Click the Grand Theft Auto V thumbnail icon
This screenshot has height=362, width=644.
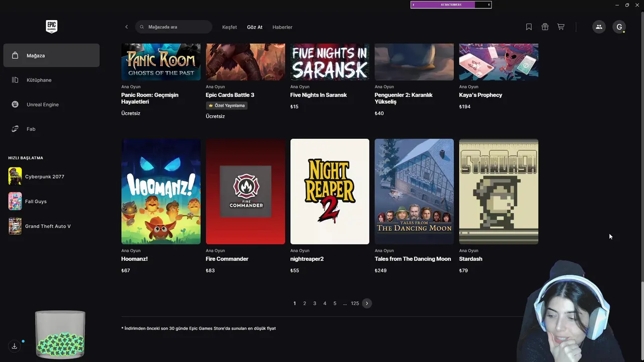(x=15, y=226)
